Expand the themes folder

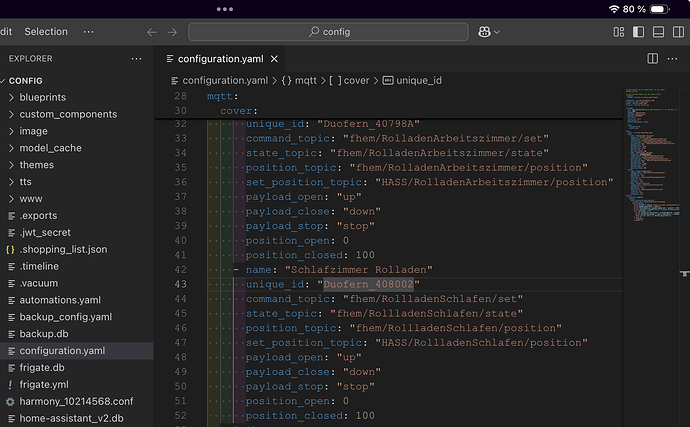(37, 165)
